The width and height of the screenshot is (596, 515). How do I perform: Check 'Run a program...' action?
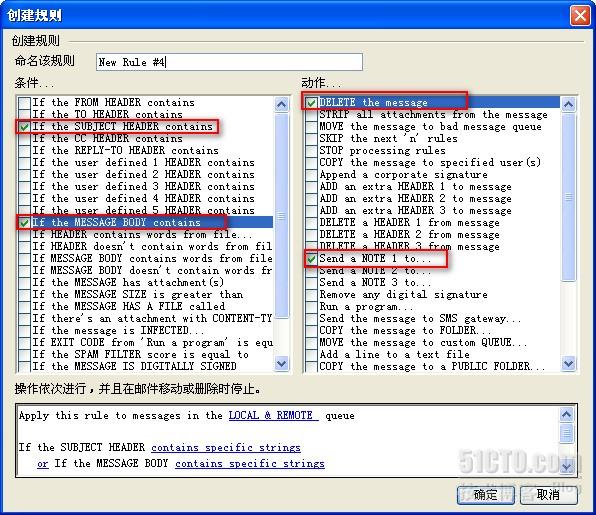pos(312,306)
